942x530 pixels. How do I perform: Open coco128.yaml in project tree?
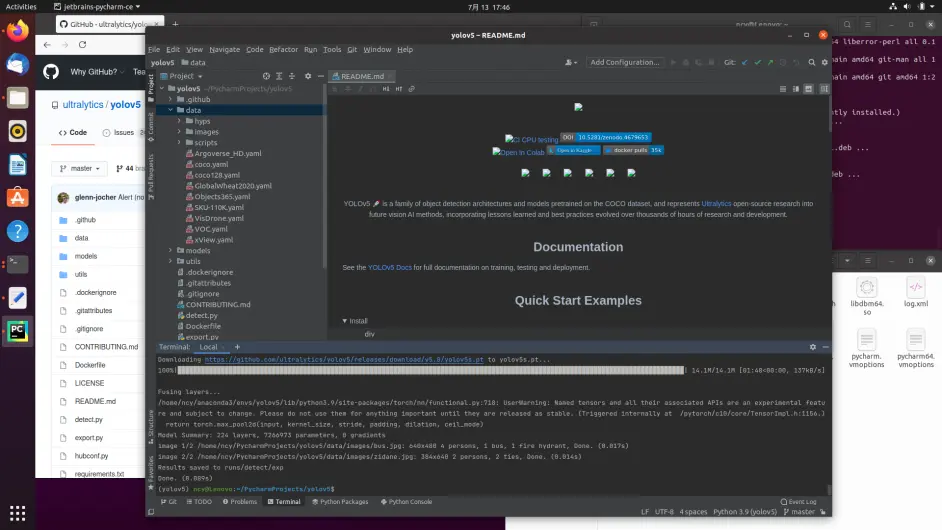pyautogui.click(x=213, y=175)
